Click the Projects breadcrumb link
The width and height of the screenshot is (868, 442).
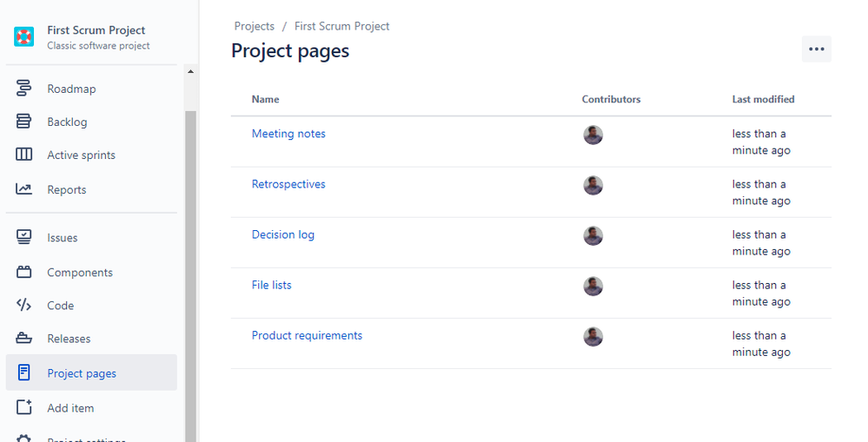pyautogui.click(x=254, y=26)
